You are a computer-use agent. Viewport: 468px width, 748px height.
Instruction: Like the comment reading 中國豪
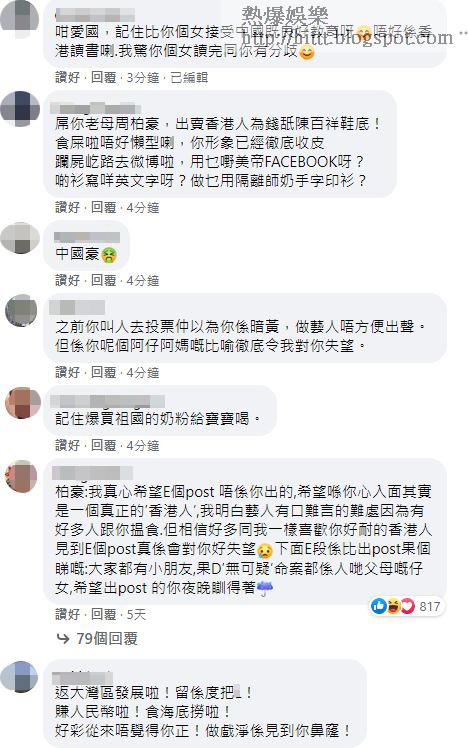67,280
